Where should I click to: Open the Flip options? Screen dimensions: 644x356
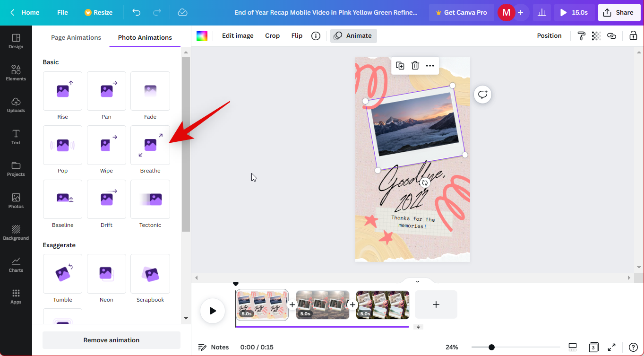[x=297, y=36]
